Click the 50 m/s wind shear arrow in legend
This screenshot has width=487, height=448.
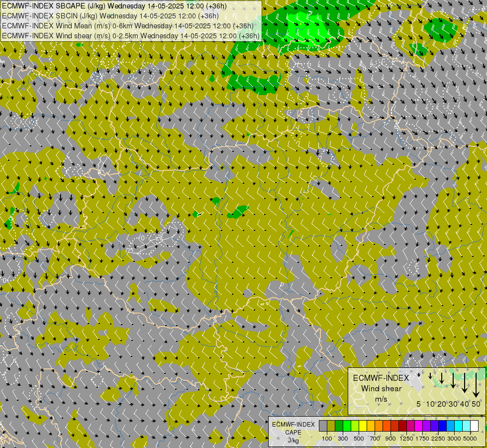(x=476, y=385)
